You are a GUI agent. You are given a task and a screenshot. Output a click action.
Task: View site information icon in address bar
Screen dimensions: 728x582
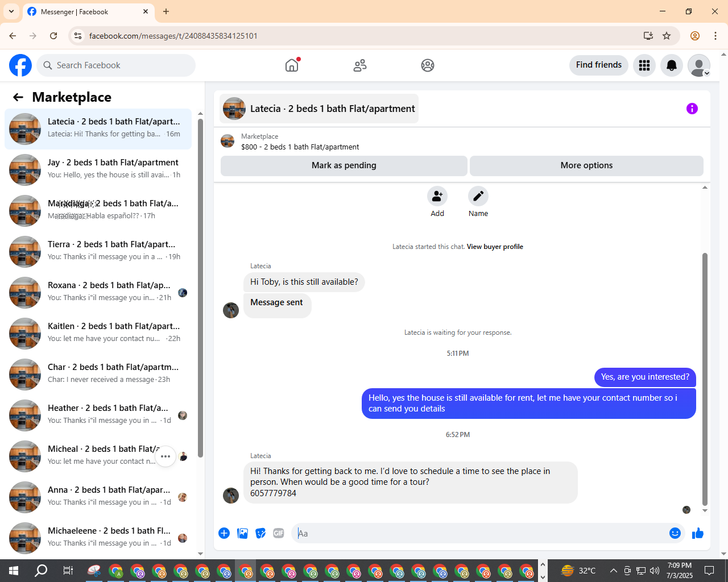pos(78,36)
